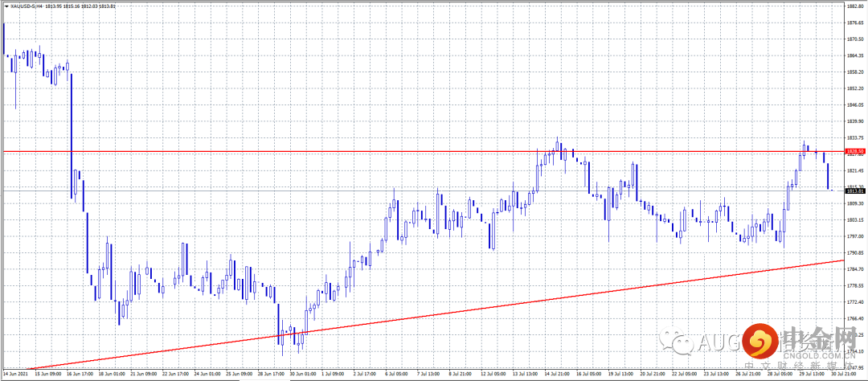868x381 pixels.
Task: Click the 1790.85 price scale value
Action: coord(856,253)
